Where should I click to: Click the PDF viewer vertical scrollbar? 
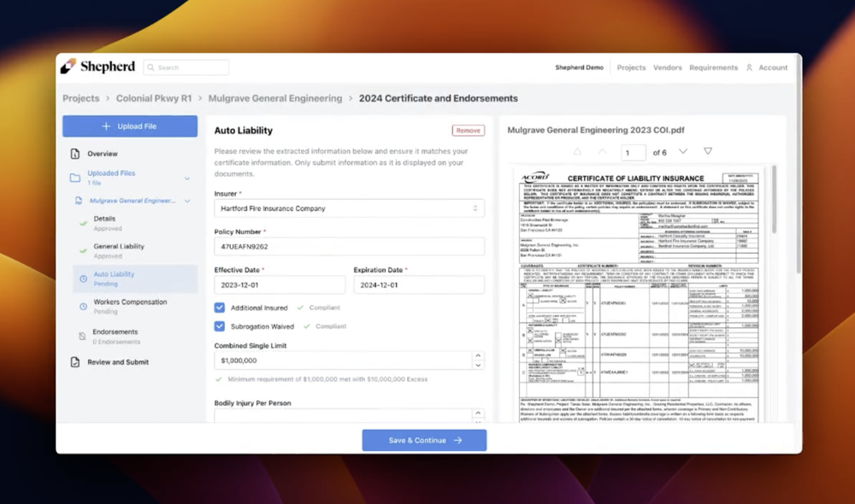(x=774, y=200)
